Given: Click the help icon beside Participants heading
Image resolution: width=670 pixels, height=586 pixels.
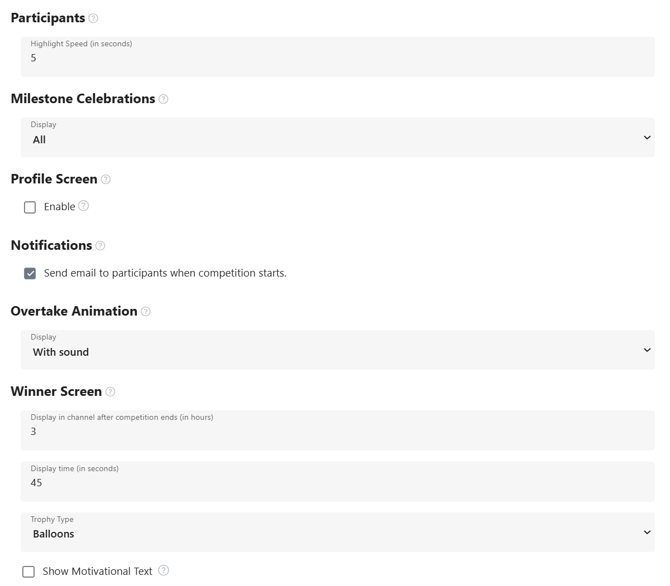Looking at the screenshot, I should tap(93, 18).
